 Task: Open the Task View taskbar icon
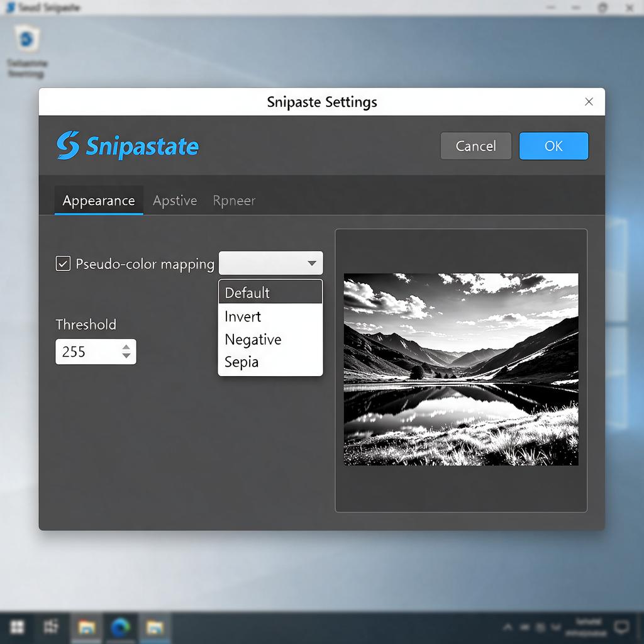click(x=51, y=627)
